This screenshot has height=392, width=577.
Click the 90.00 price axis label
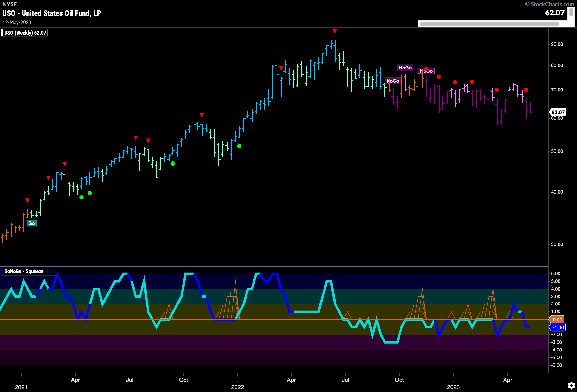pyautogui.click(x=557, y=44)
